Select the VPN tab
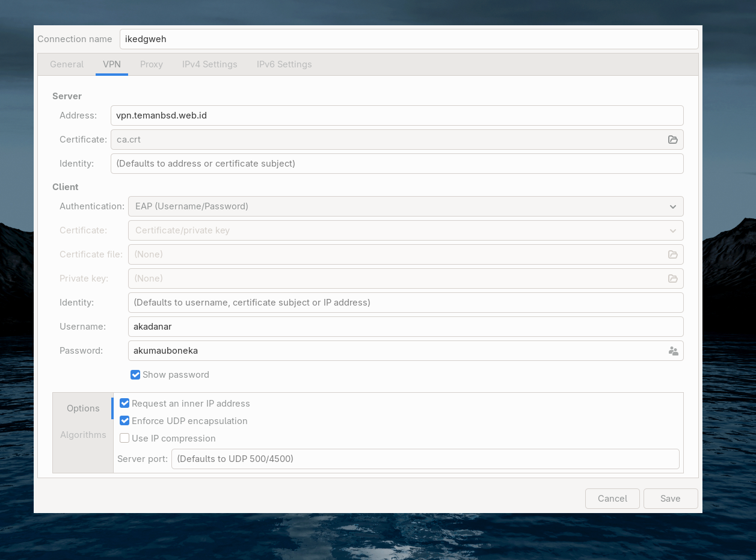 coord(112,64)
